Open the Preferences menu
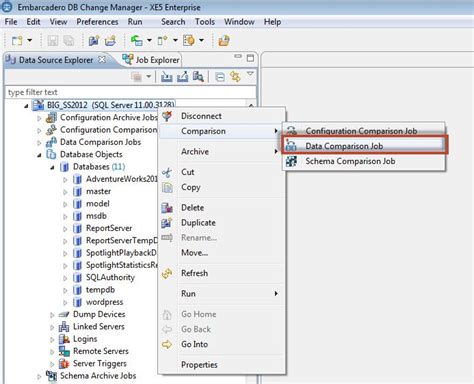The height and width of the screenshot is (384, 474). (x=97, y=22)
